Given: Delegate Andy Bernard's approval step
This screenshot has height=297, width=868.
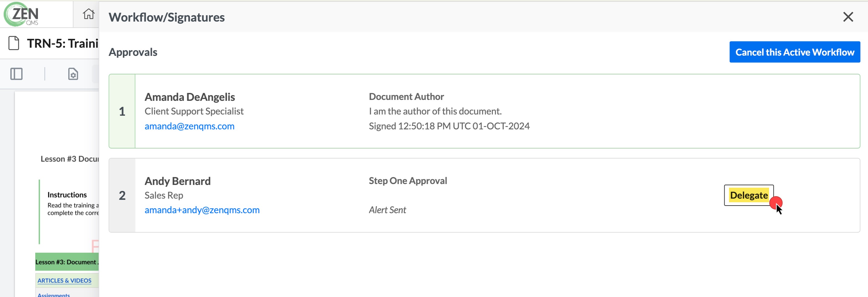Looking at the screenshot, I should [x=749, y=195].
